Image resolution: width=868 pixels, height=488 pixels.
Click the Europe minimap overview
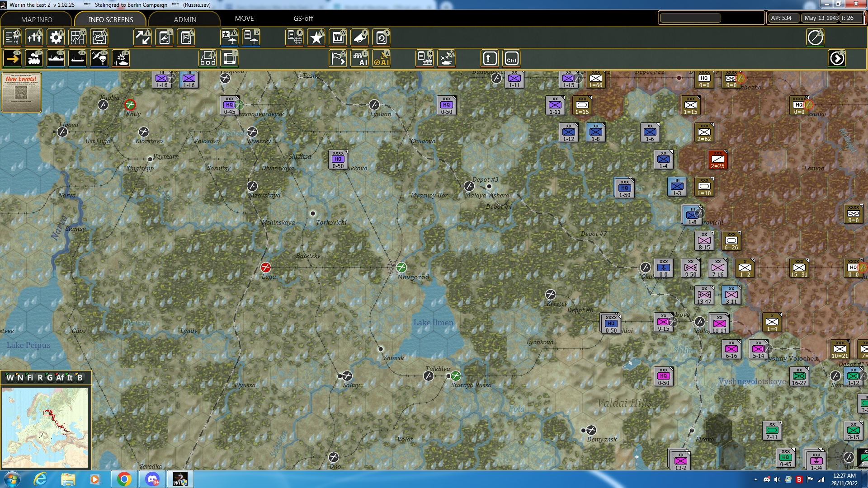click(x=45, y=427)
